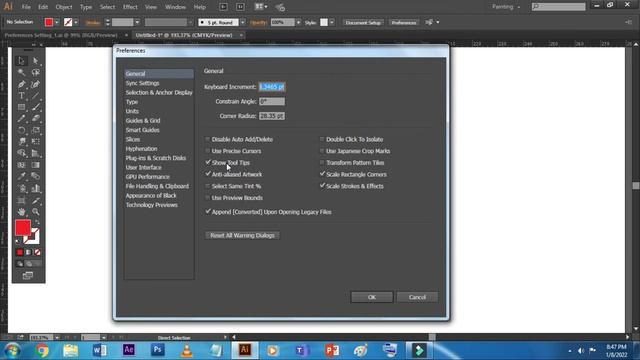
Task: Open the fill color dropdown arrow
Action: [57, 22]
